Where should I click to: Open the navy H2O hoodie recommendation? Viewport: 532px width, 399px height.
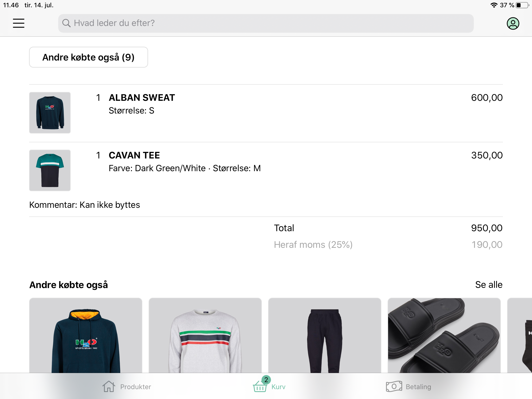pyautogui.click(x=86, y=336)
